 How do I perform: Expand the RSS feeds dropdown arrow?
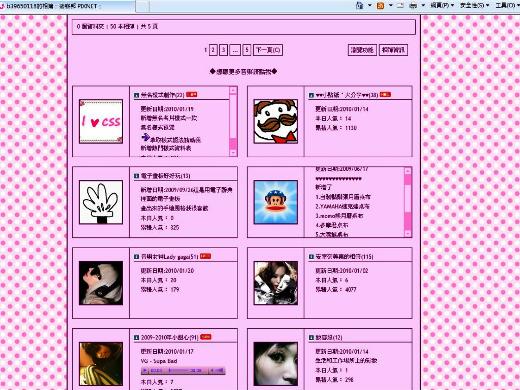391,5
